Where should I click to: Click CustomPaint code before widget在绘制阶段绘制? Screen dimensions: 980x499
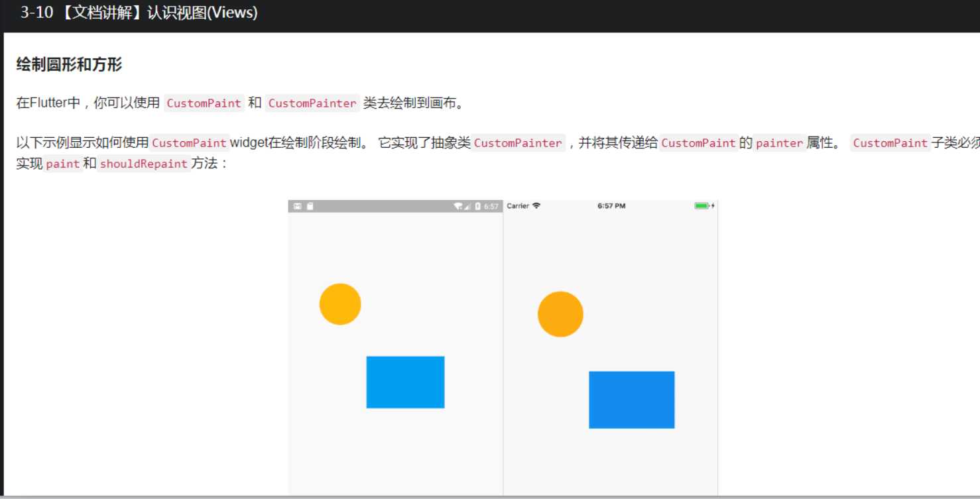coord(190,142)
